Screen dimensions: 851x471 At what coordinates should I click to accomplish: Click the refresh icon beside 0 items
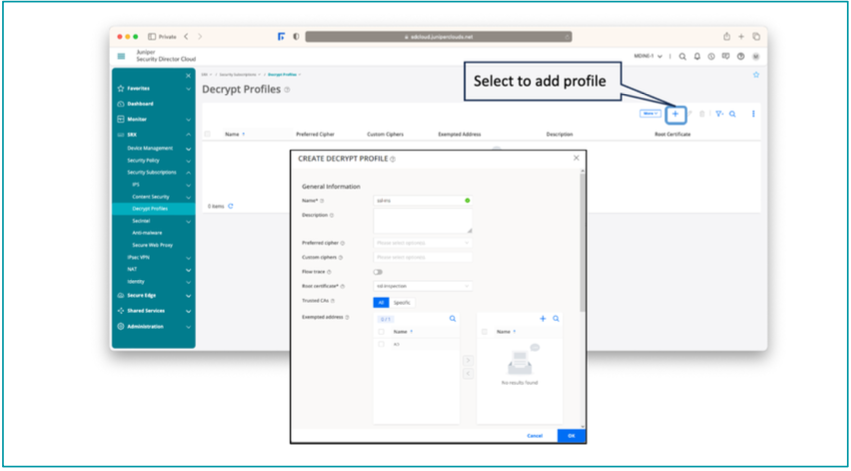click(232, 206)
